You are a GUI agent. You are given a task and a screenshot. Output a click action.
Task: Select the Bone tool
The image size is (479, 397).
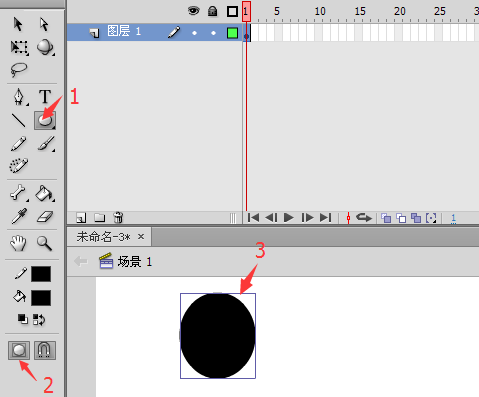19,193
